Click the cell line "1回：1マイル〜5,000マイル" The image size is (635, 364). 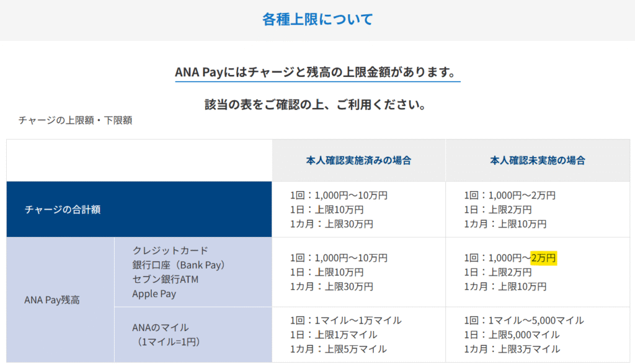524,321
